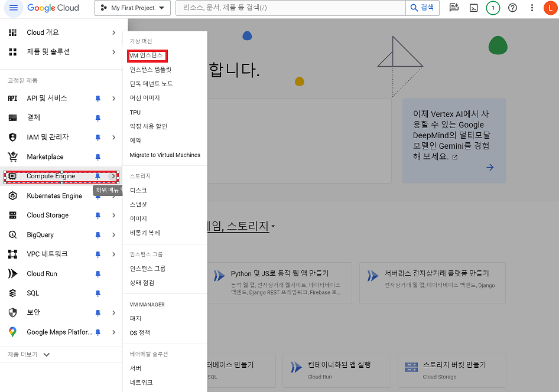This screenshot has width=559, height=392.
Task: Expand the 제품 및 솔루션 chevron
Action: 113,52
